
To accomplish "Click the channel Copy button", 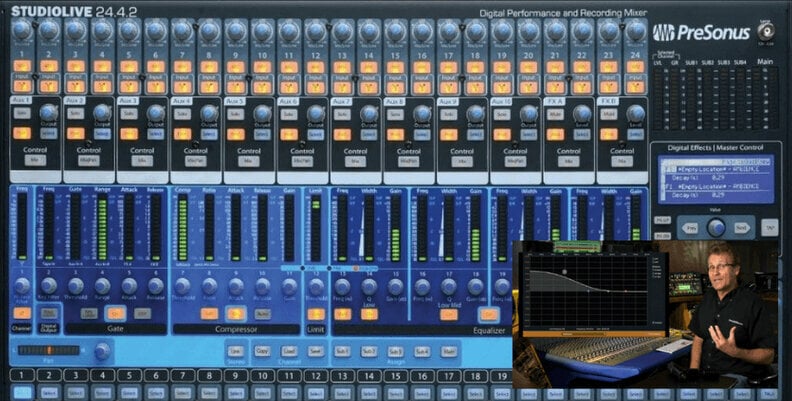I will point(262,351).
